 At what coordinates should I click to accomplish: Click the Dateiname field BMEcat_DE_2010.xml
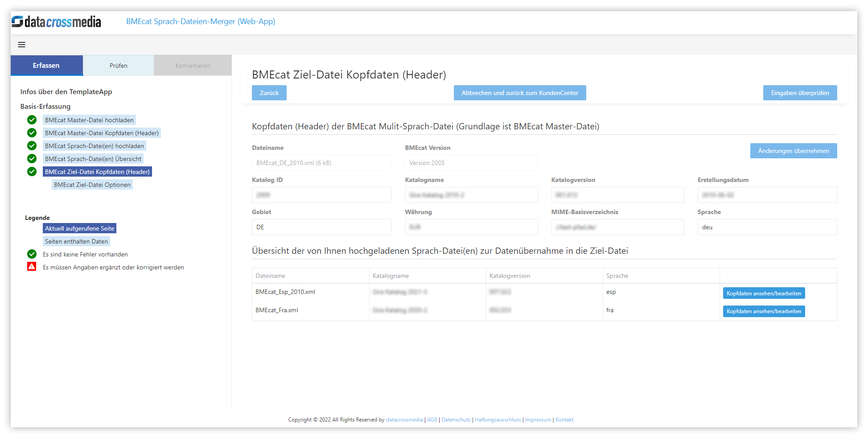tap(321, 163)
